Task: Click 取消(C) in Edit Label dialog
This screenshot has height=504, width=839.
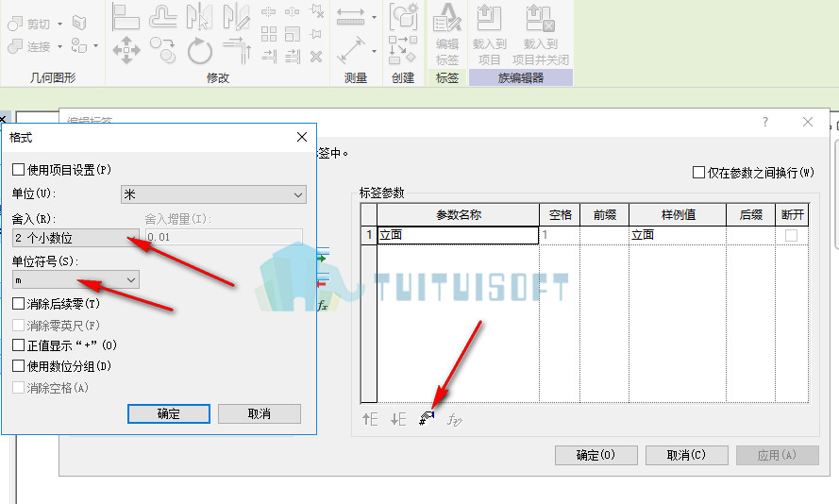Action: pos(686,455)
